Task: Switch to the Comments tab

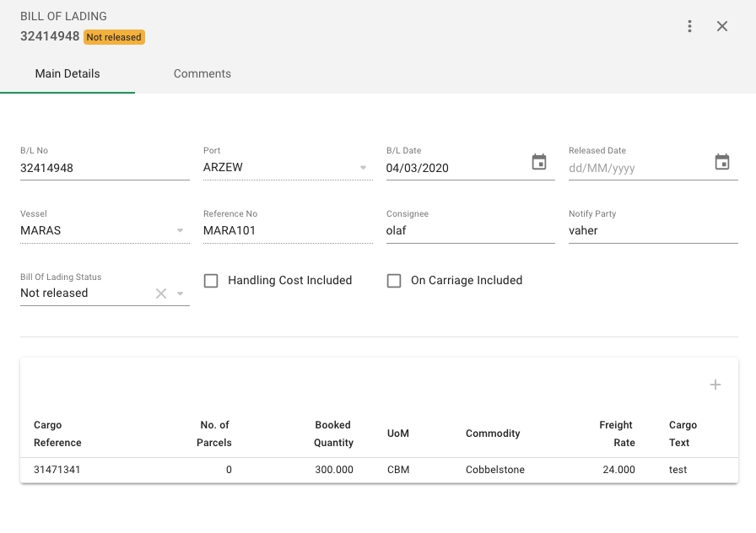Action: point(202,74)
